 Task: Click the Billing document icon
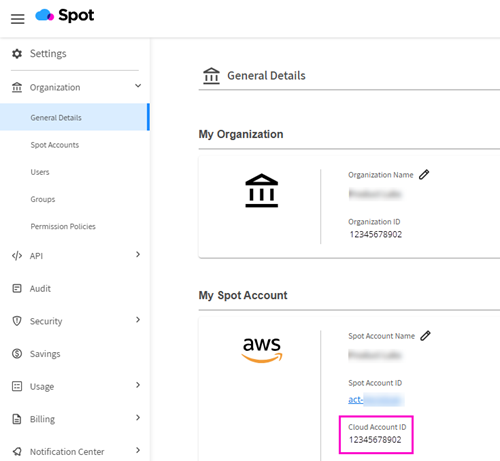(x=17, y=419)
